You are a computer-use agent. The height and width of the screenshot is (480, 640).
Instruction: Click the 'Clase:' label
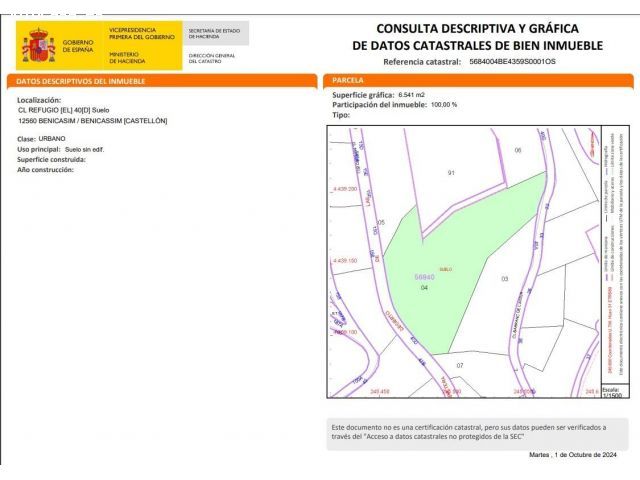(x=27, y=139)
